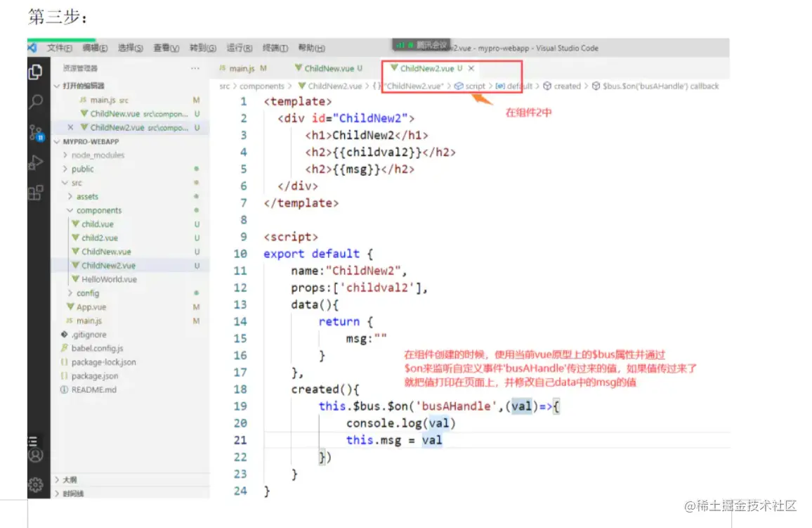Open the 文件(F) menu
This screenshot has height=528, width=812.
(60, 48)
